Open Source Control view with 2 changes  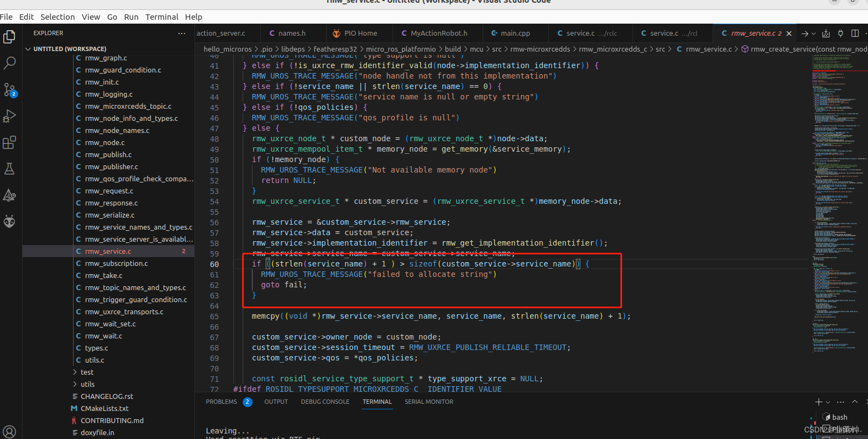[9, 90]
